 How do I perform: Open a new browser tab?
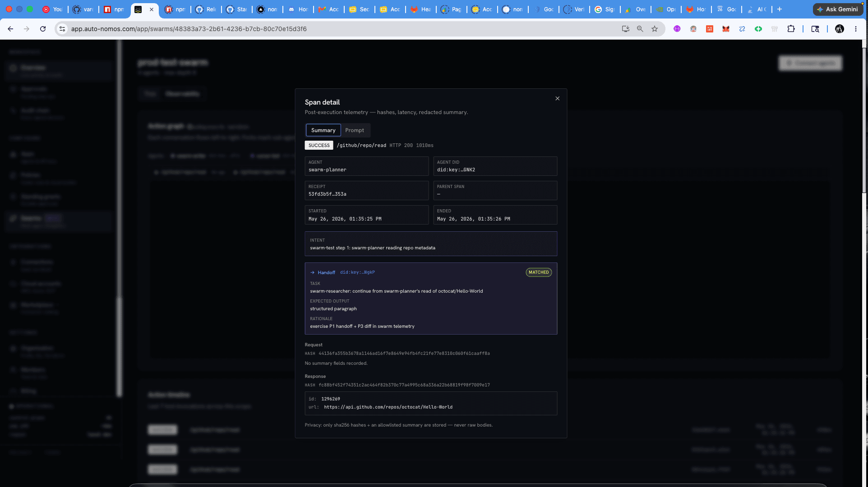click(780, 9)
